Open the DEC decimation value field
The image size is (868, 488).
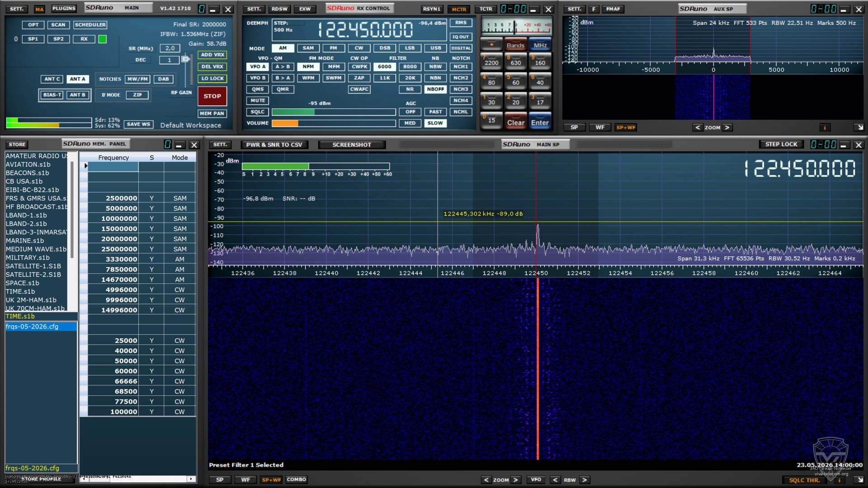[170, 60]
